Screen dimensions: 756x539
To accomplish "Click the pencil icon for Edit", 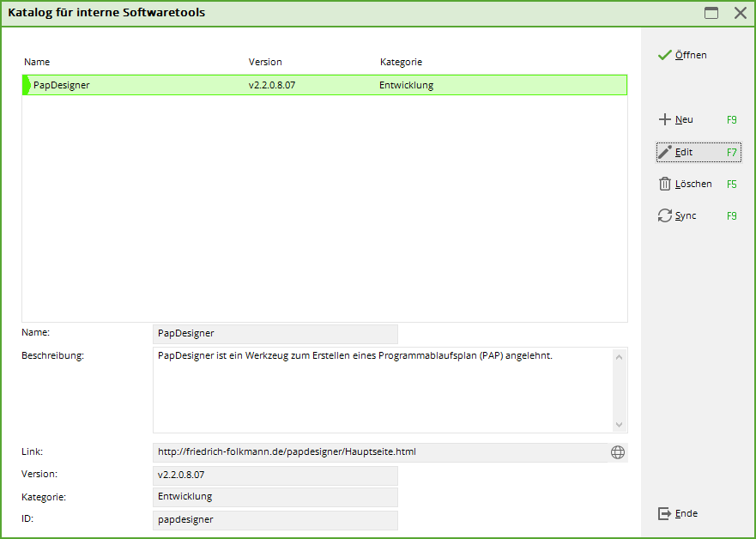I will point(664,153).
